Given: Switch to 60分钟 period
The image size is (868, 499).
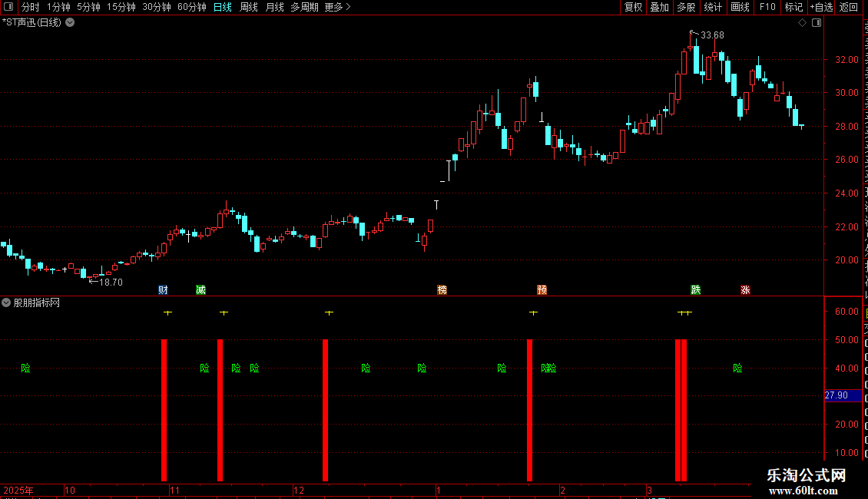Looking at the screenshot, I should click(x=192, y=7).
